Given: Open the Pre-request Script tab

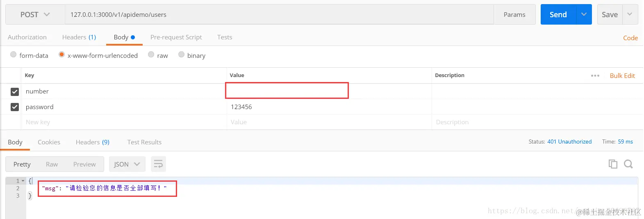Looking at the screenshot, I should tap(176, 37).
